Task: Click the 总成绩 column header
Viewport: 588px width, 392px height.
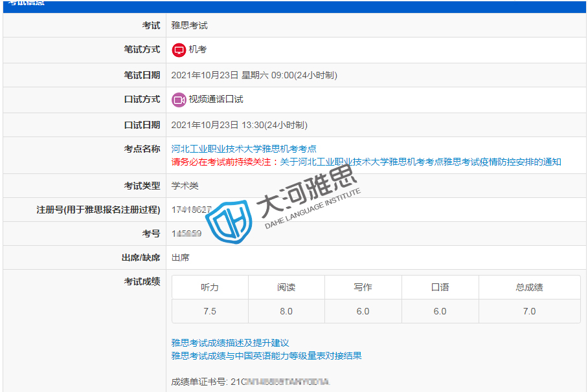Action: 530,287
